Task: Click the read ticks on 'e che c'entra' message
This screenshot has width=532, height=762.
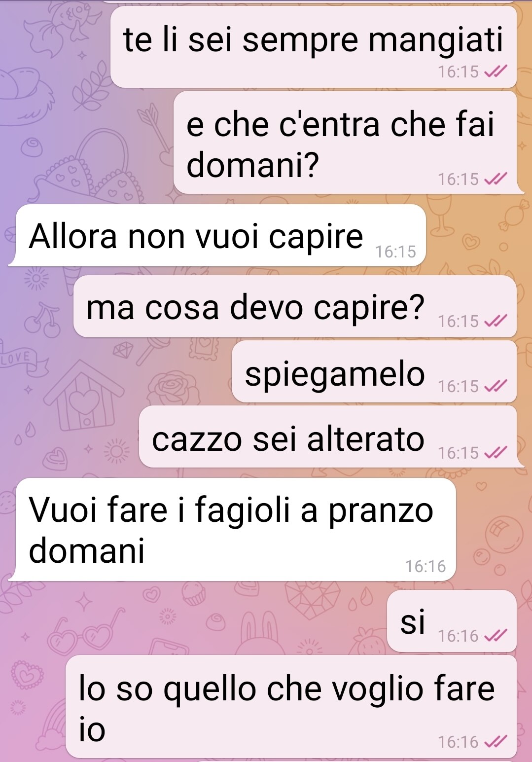Action: click(x=496, y=179)
